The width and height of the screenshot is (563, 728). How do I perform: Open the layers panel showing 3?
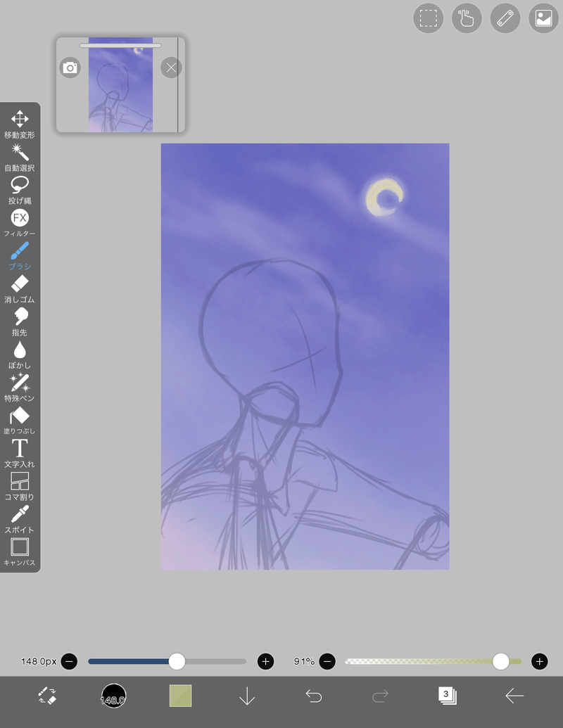point(448,696)
